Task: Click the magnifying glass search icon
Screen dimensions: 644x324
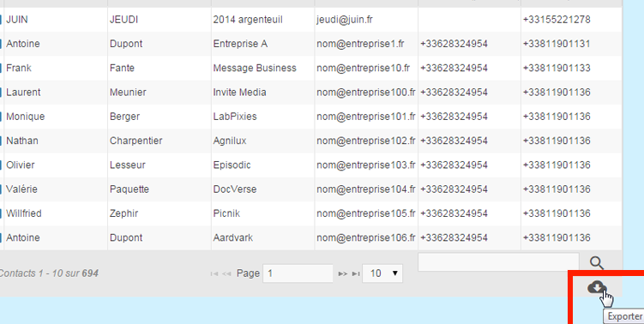Action: 597,263
